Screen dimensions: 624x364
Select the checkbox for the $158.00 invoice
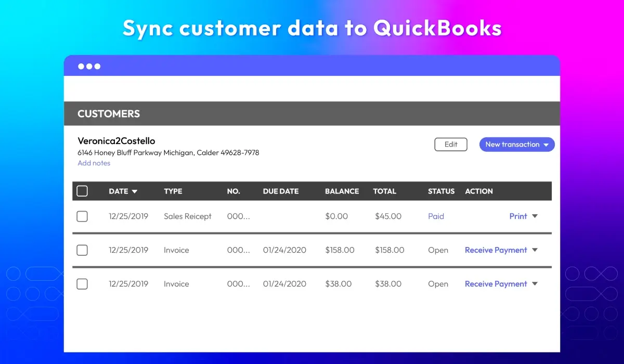(82, 250)
